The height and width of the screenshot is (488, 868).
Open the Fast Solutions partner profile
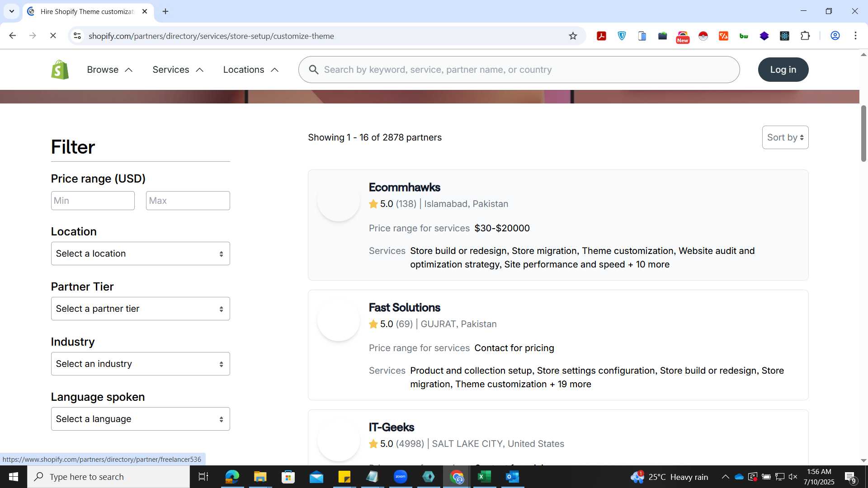tap(404, 307)
